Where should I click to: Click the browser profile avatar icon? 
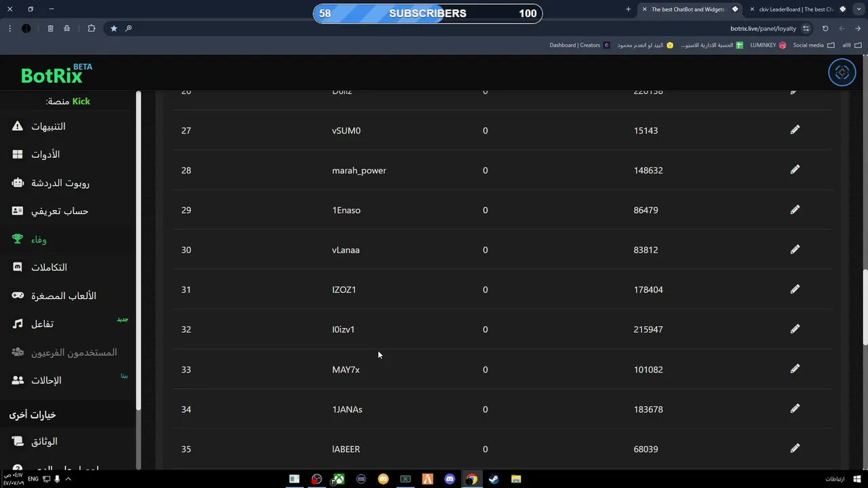[x=26, y=28]
